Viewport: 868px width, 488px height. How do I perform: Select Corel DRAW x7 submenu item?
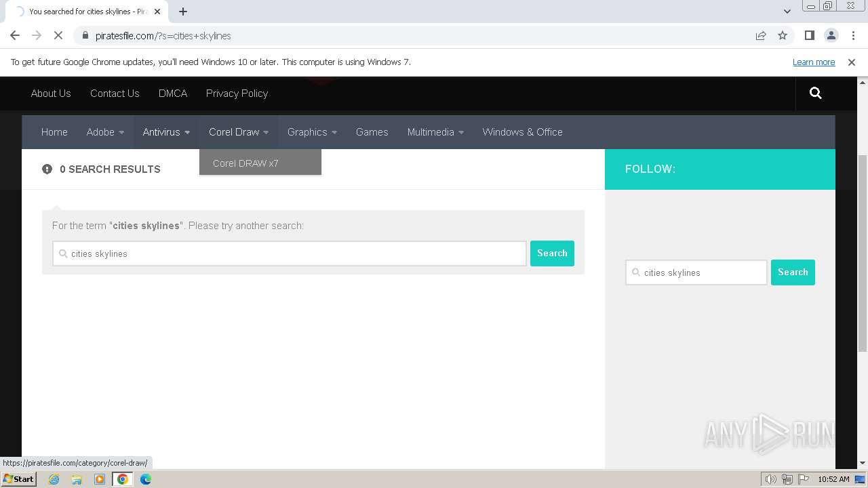[x=260, y=163]
